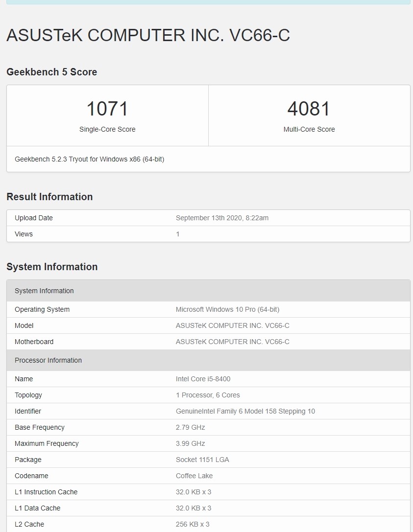Select the 256 KB x 3 value

pos(193,524)
